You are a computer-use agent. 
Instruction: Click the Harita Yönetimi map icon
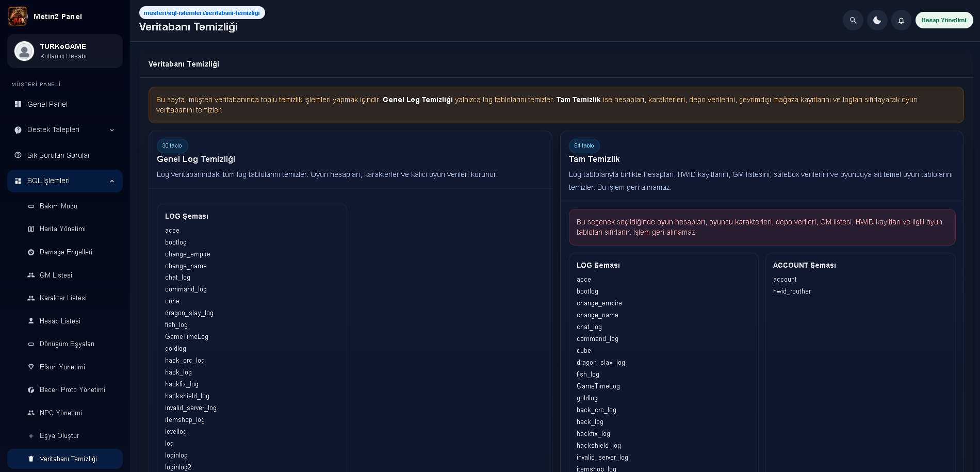click(x=31, y=229)
